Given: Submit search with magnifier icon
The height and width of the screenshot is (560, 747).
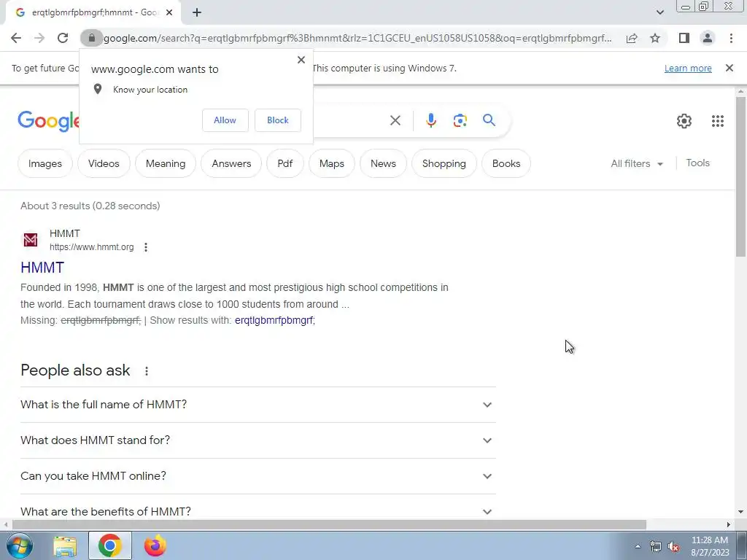Looking at the screenshot, I should pos(489,120).
